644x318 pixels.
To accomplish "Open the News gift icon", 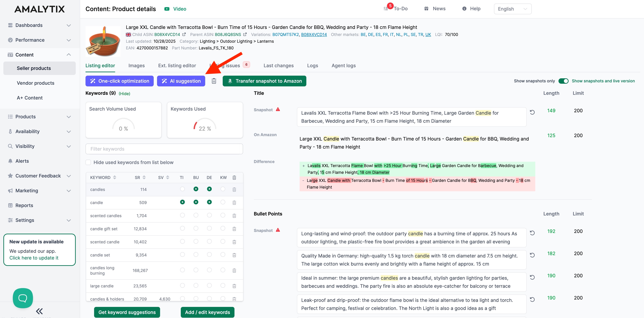I will [x=427, y=8].
